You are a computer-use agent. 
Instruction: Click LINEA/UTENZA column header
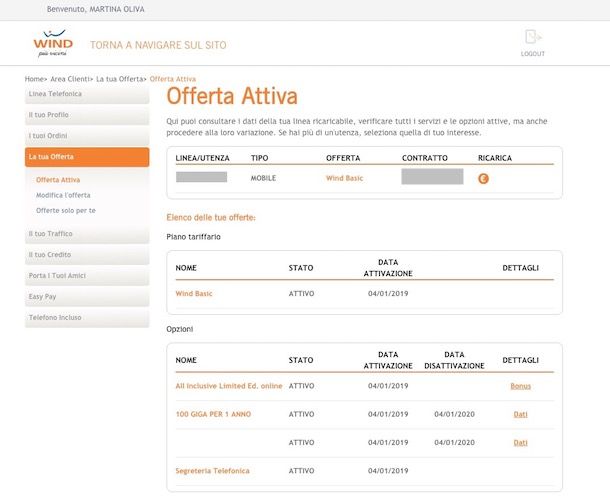click(x=202, y=158)
